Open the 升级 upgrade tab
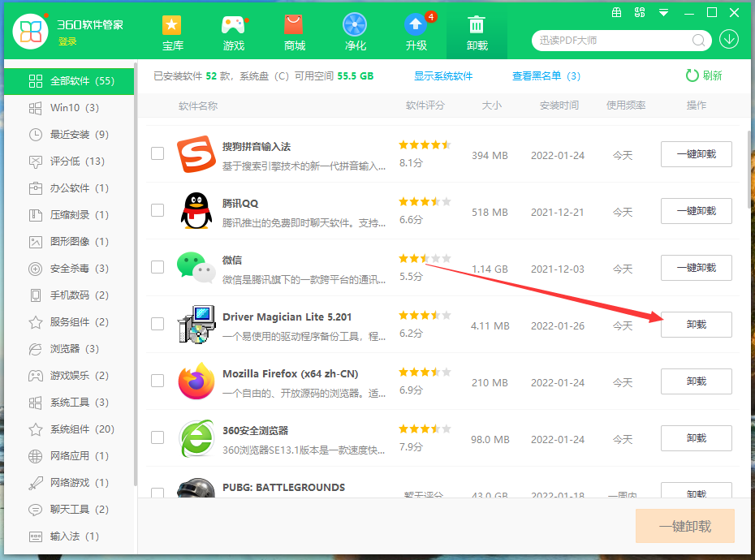Screen dimensions: 755x560 click(x=416, y=33)
